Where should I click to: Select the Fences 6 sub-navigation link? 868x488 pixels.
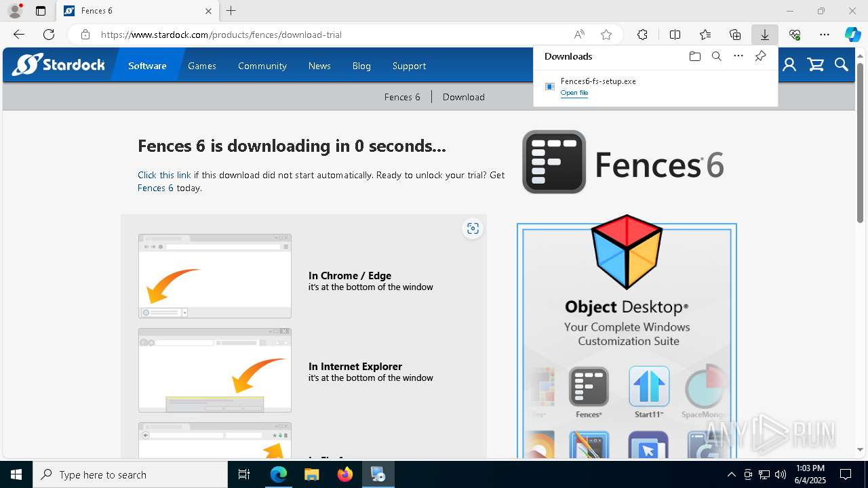402,97
